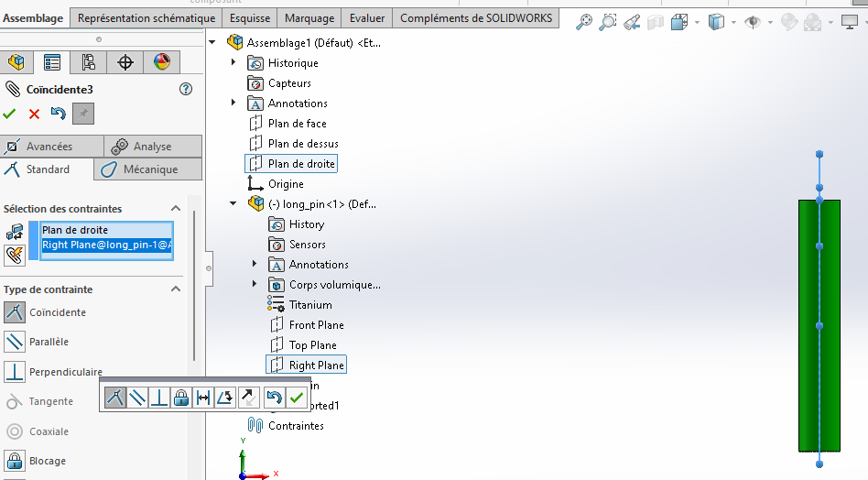
Task: Open the ConfigurationManager tab icon
Action: [89, 62]
